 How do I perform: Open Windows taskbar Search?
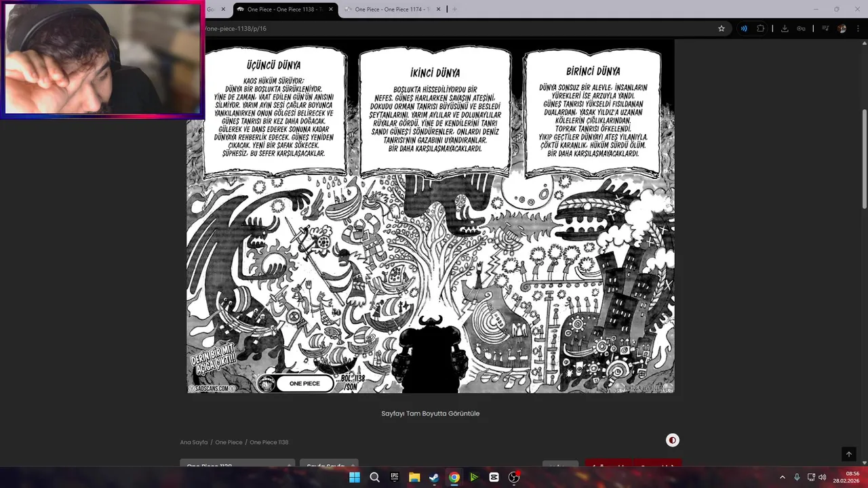click(374, 477)
